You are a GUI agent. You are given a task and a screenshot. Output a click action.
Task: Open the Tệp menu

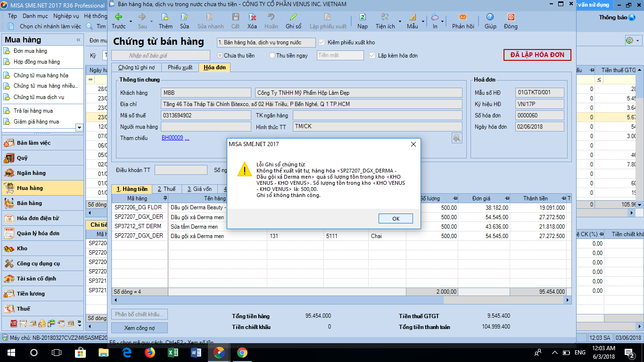[13, 16]
